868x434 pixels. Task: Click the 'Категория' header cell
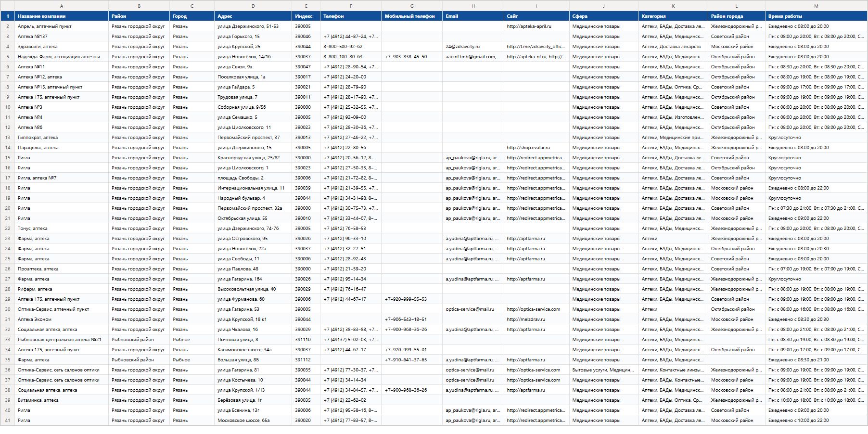(673, 16)
